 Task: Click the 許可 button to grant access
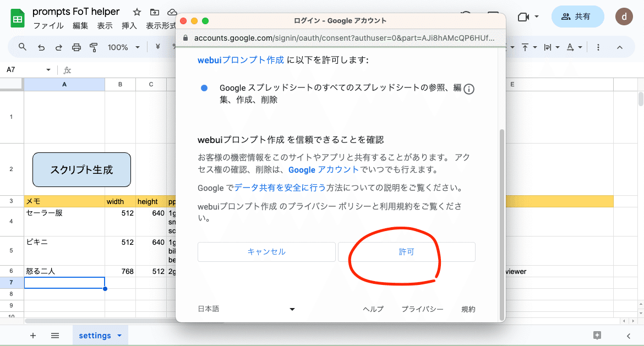407,251
